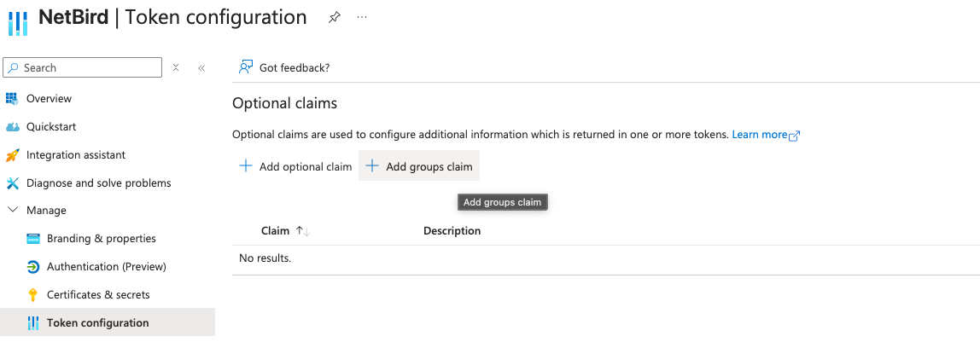Viewport: 980px width, 342px height.
Task: Click the Optional claims heading
Action: [x=284, y=103]
